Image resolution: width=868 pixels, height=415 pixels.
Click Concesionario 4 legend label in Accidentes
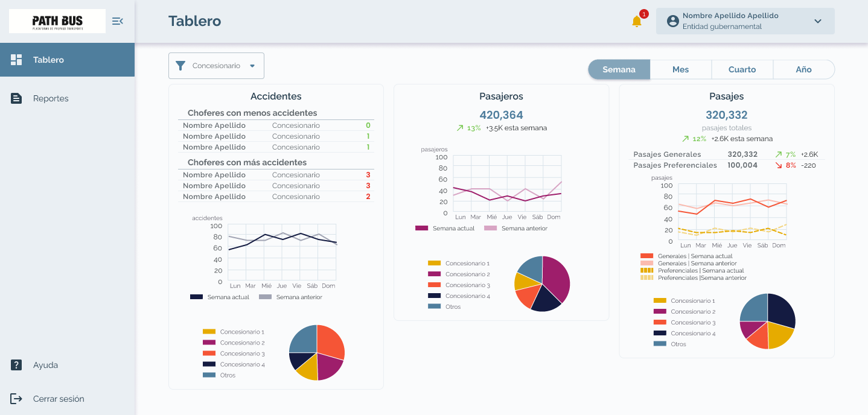pos(243,364)
